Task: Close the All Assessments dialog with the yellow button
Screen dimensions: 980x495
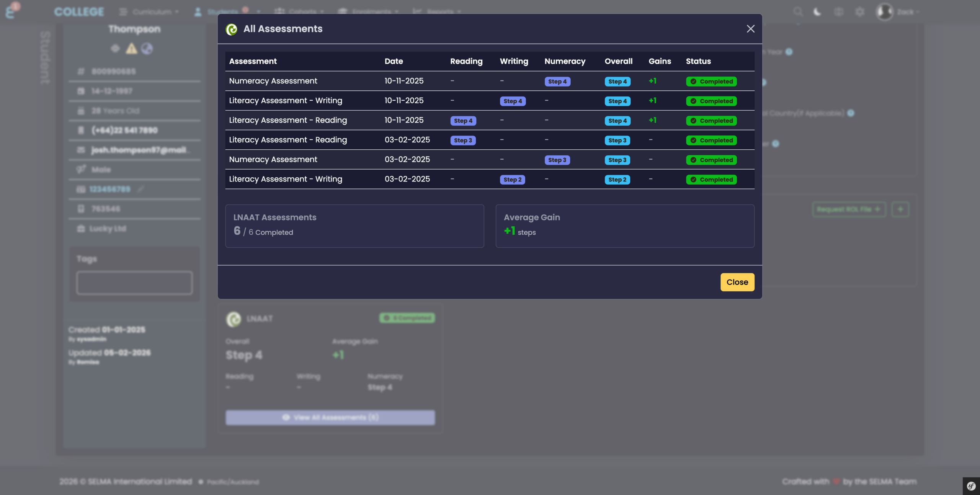Action: (x=737, y=282)
